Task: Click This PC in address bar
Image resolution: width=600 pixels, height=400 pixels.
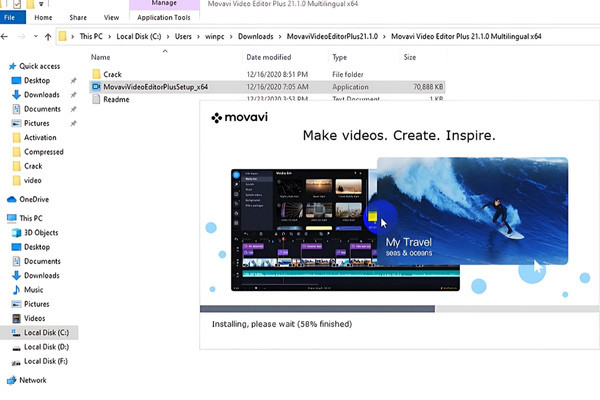Action: click(91, 36)
